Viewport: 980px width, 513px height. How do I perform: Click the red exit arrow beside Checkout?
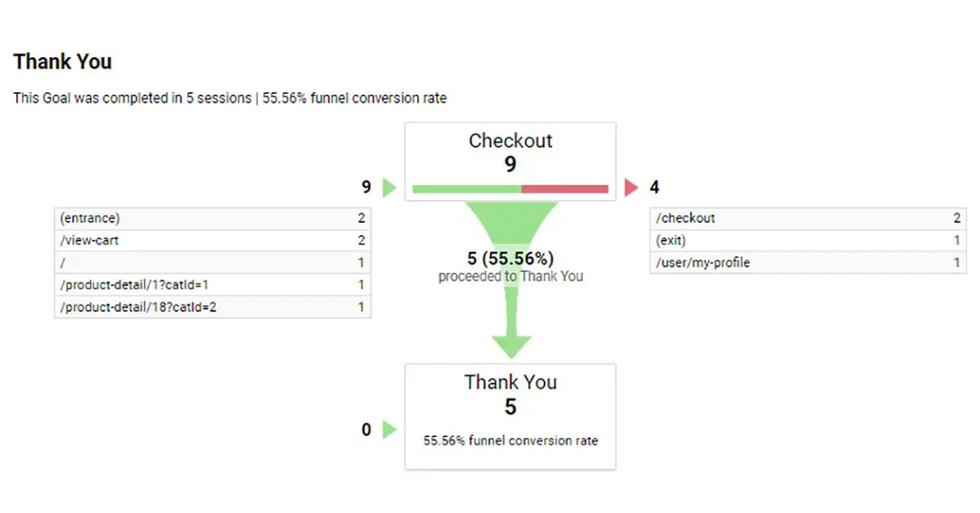click(630, 188)
